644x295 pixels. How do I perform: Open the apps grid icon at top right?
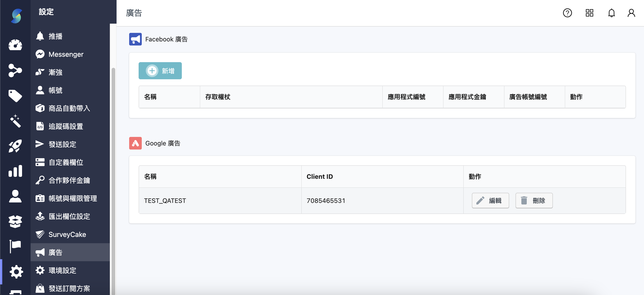(589, 13)
